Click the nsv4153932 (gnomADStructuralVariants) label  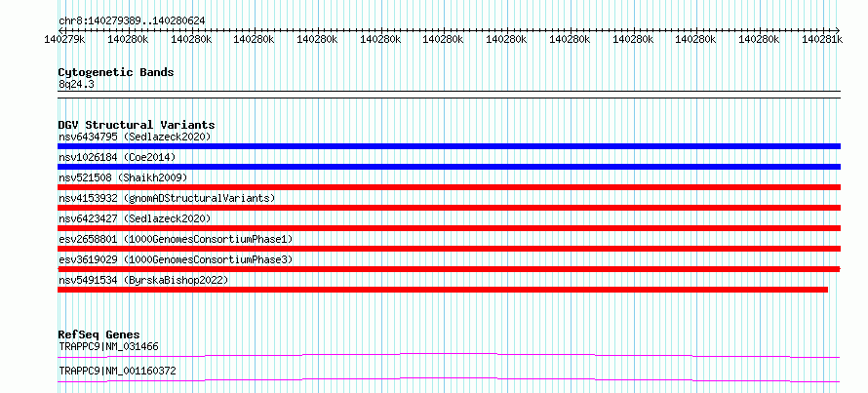[167, 198]
